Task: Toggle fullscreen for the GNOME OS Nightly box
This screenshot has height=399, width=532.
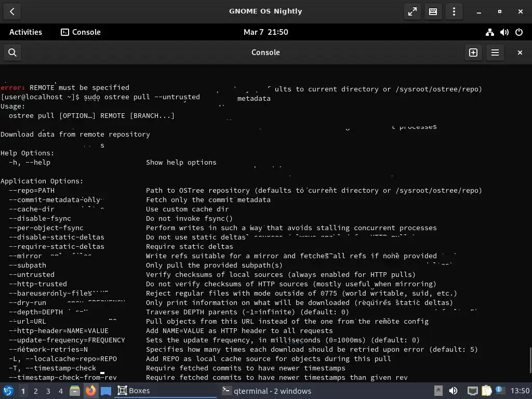Action: click(x=412, y=11)
